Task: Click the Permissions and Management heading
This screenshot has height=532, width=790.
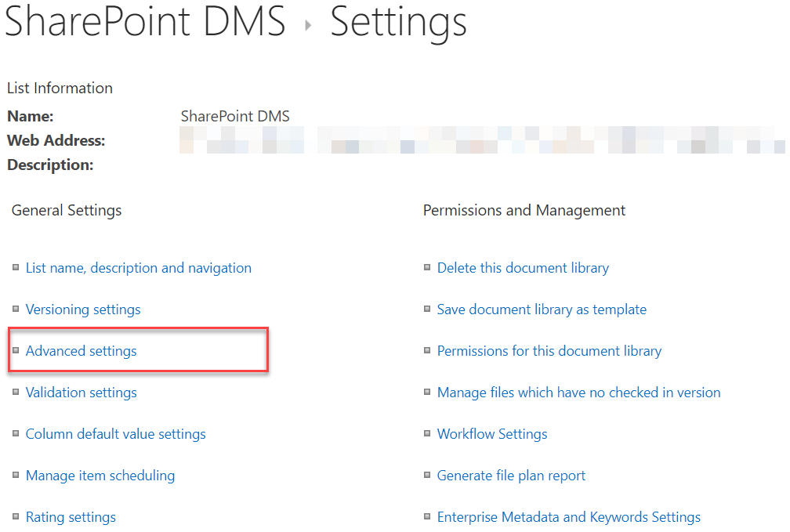Action: point(524,211)
